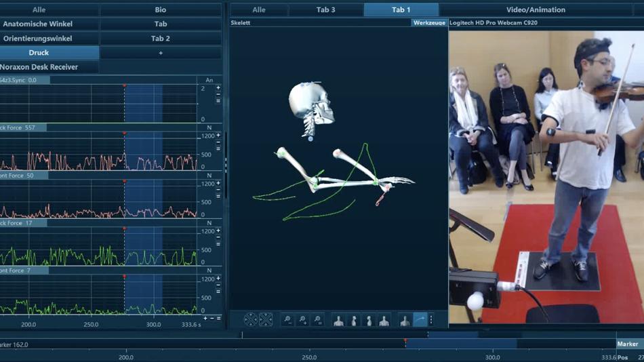Viewport: 644px width, 362px height.
Task: Click the violinist webcam video view
Action: click(546, 177)
